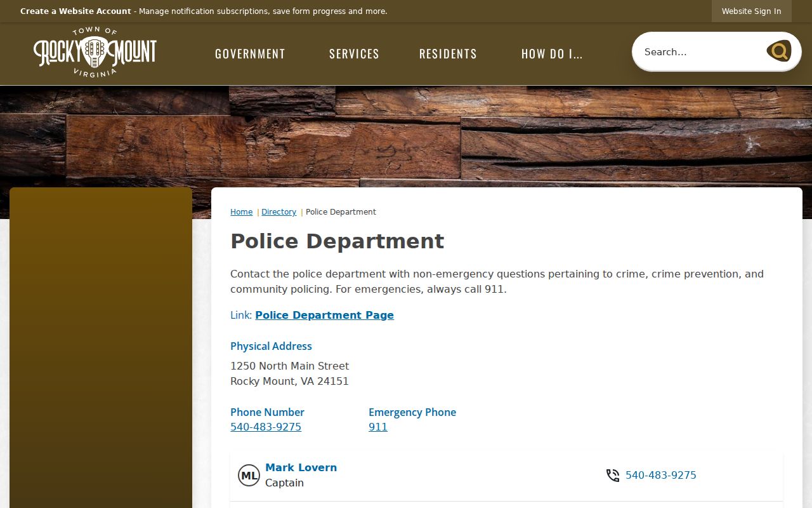Image resolution: width=812 pixels, height=508 pixels.
Task: Click the phone icon beside Mark Lovern's number
Action: point(613,475)
